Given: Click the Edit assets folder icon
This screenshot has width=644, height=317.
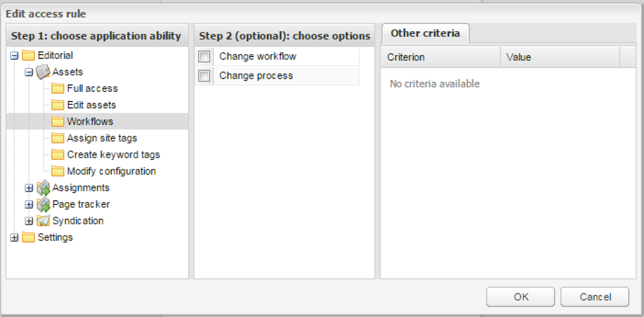Looking at the screenshot, I should (58, 105).
